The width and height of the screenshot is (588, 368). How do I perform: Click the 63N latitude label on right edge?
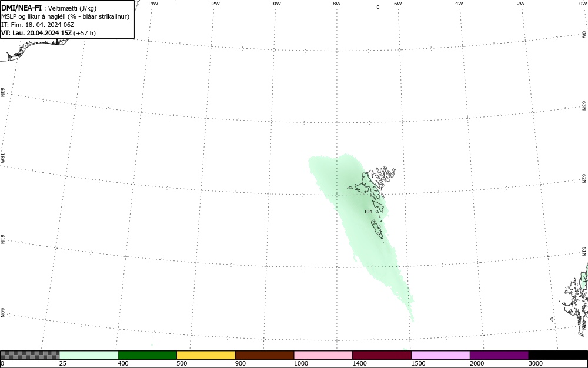[584, 106]
